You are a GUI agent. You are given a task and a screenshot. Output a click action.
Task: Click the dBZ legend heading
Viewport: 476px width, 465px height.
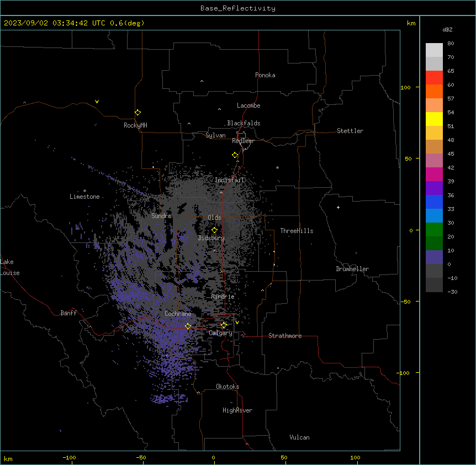pyautogui.click(x=447, y=29)
